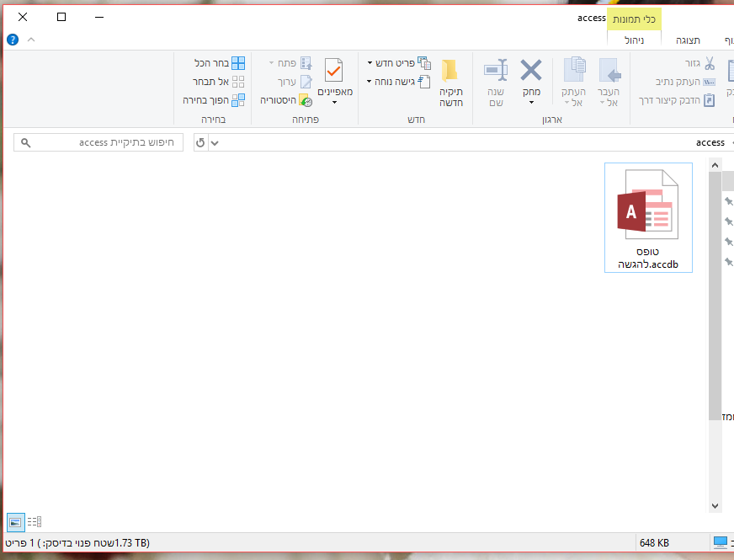Click the access folder search field
This screenshot has height=560, width=734.
tap(98, 142)
